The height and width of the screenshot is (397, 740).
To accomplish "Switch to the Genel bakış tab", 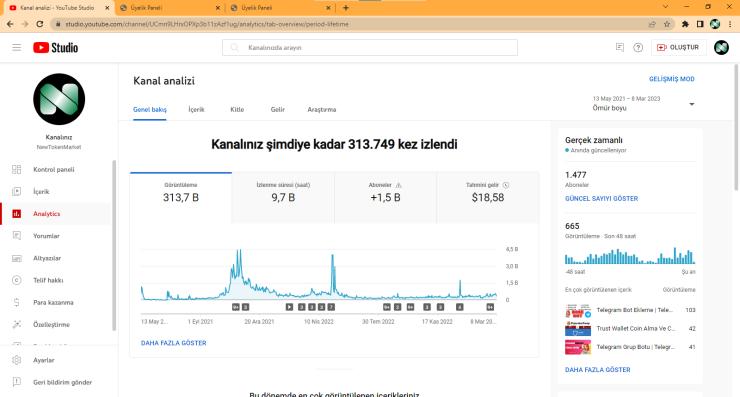I will [150, 110].
